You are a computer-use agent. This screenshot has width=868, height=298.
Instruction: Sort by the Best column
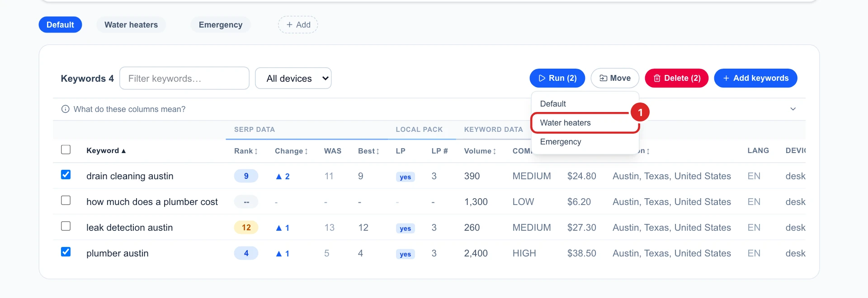pyautogui.click(x=368, y=151)
